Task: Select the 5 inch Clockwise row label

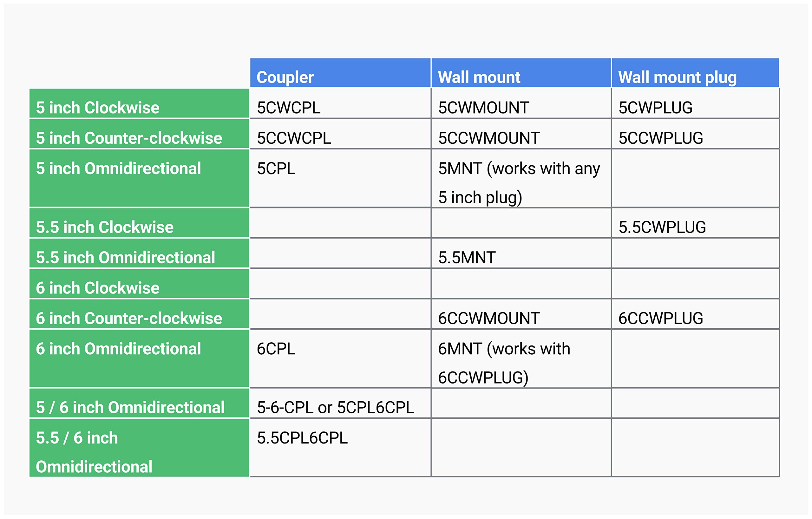Action: [139, 103]
